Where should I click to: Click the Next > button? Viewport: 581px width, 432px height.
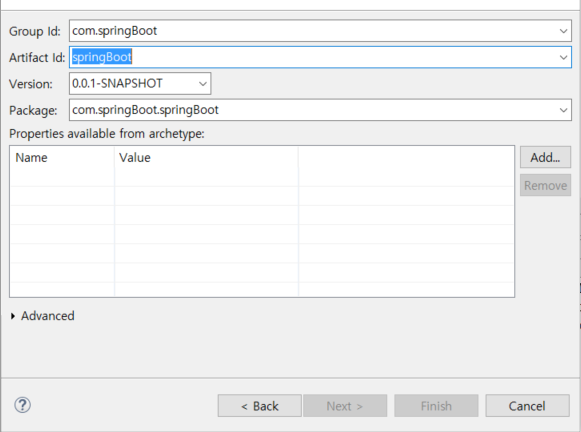pyautogui.click(x=345, y=406)
